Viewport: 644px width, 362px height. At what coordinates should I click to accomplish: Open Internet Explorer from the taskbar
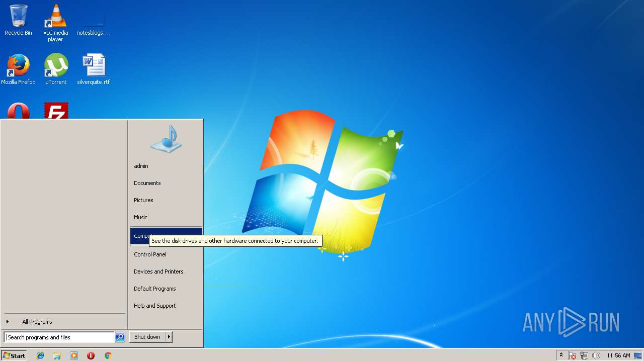click(x=40, y=355)
